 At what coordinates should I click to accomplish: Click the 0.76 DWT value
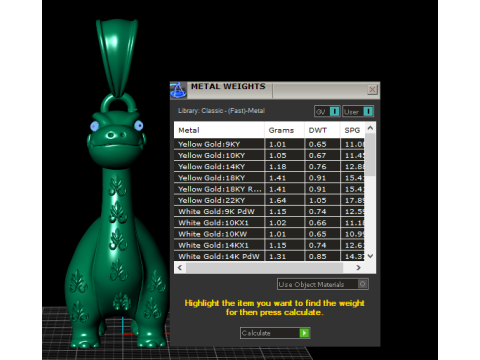317,166
